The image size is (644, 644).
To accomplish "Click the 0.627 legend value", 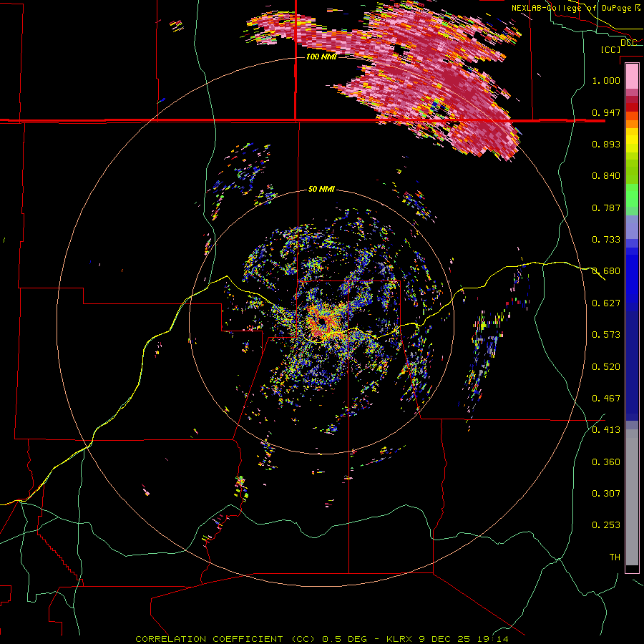I will [x=606, y=303].
